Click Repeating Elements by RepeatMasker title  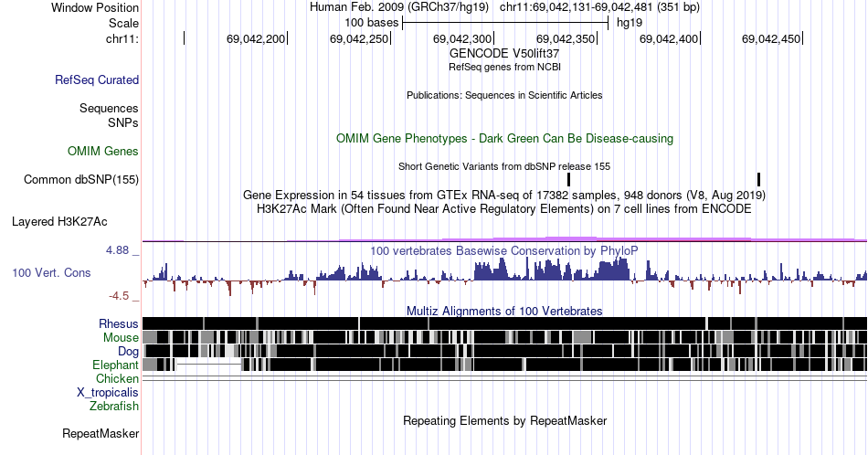(x=505, y=420)
